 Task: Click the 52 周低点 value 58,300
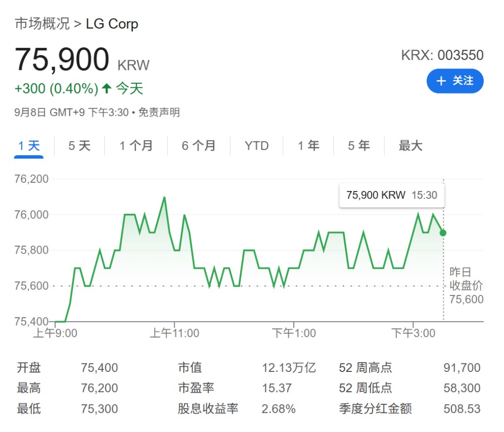[462, 388]
